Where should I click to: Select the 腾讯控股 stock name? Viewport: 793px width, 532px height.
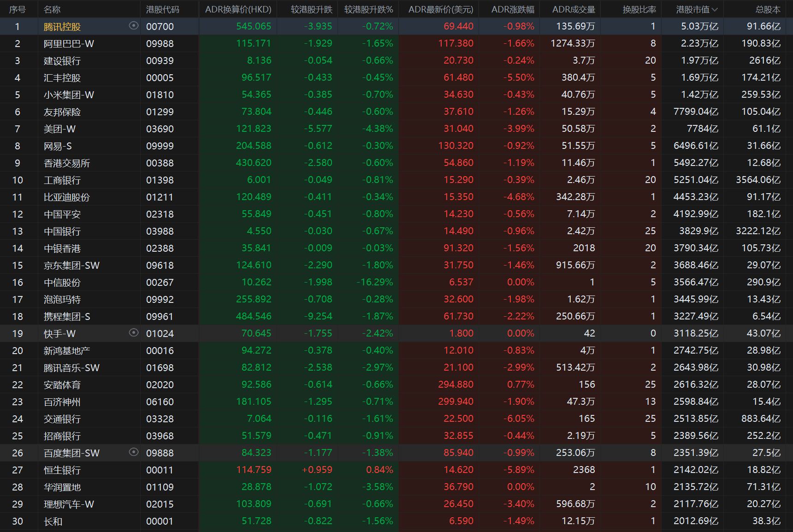tap(62, 26)
